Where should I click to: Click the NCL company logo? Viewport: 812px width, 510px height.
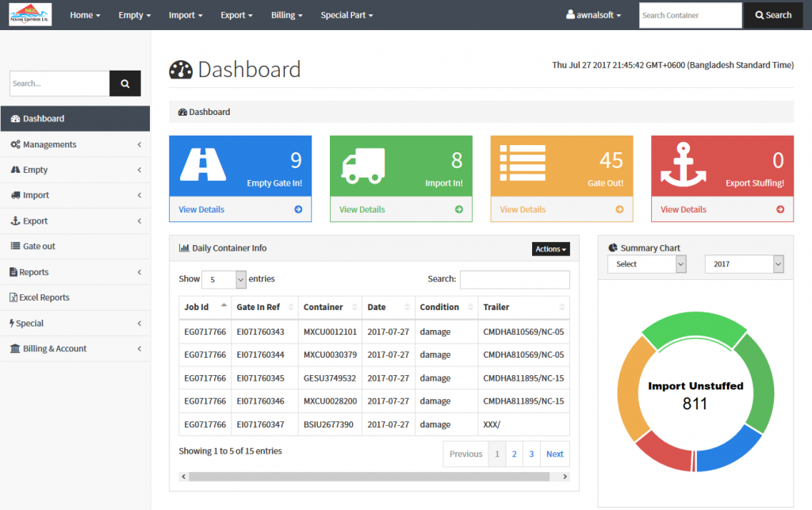[x=30, y=14]
